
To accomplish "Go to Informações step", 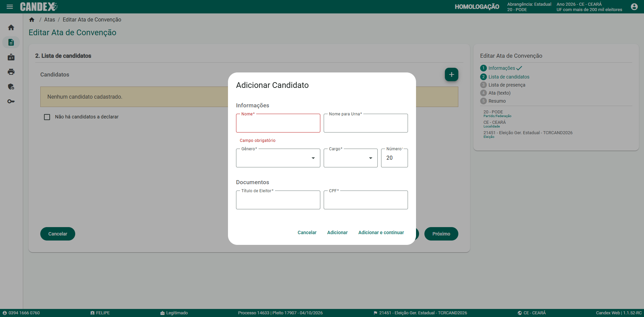I will pos(502,68).
